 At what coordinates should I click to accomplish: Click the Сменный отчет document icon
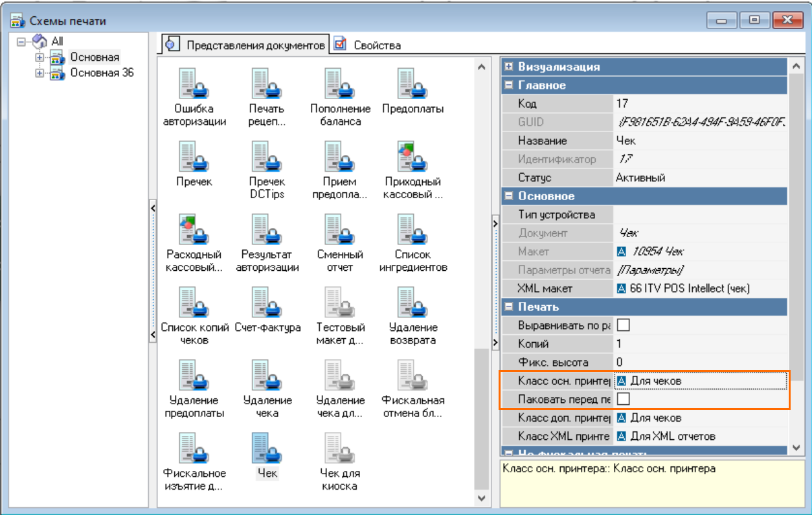[x=339, y=230]
